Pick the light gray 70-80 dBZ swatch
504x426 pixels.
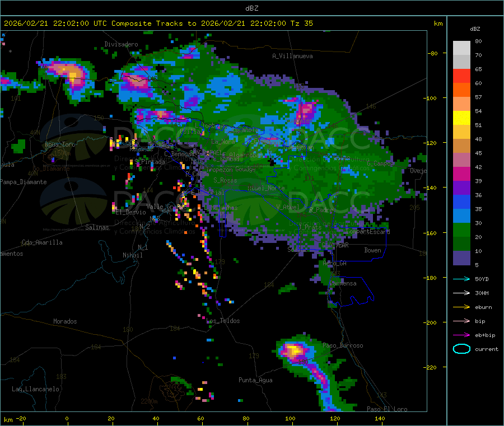point(461,48)
